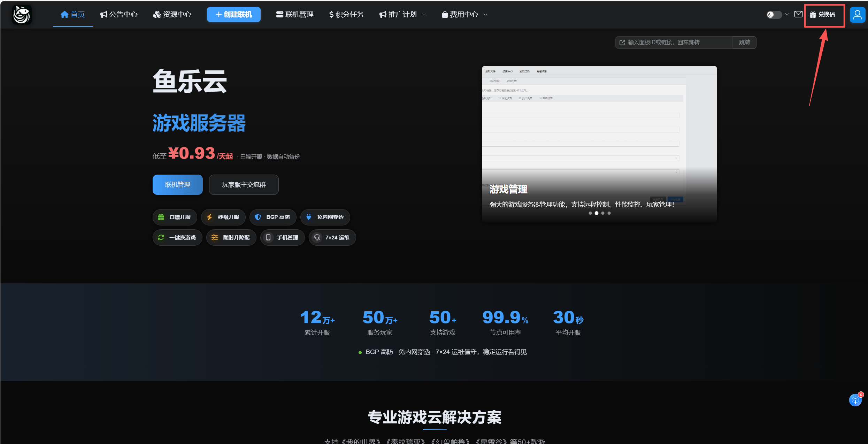The height and width of the screenshot is (444, 868).
Task: Click the fish logo in the navbar
Action: (x=22, y=15)
